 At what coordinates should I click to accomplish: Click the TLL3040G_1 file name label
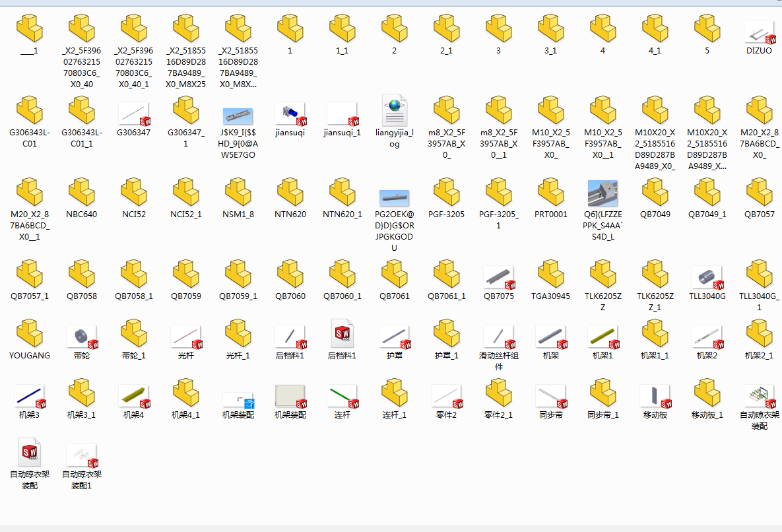759,302
